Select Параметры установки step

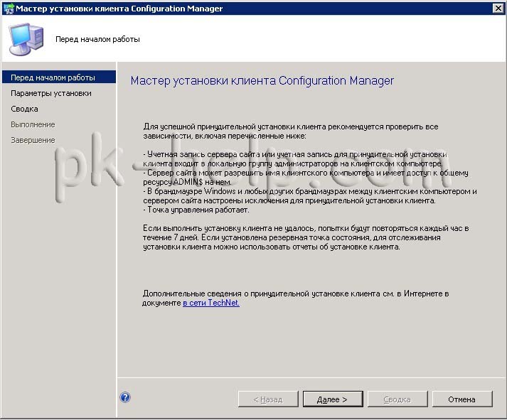point(51,93)
